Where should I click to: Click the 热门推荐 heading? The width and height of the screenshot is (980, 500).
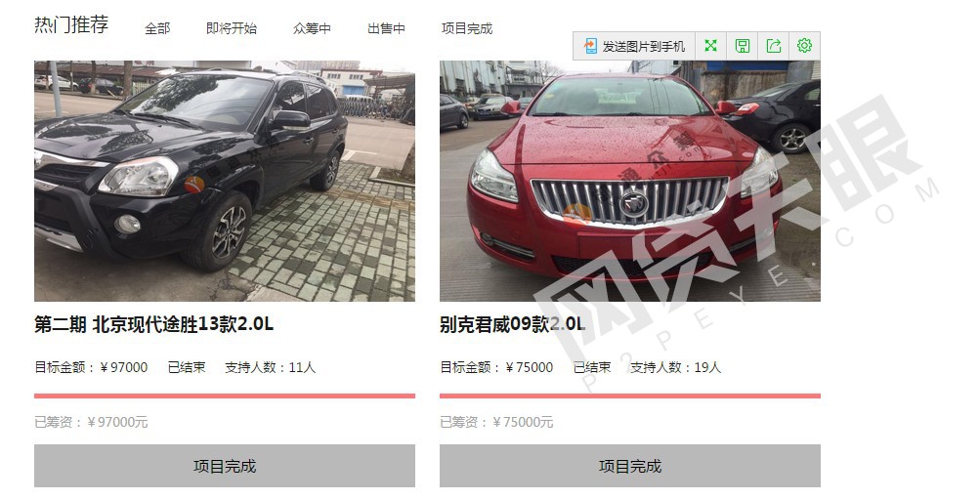tap(71, 25)
